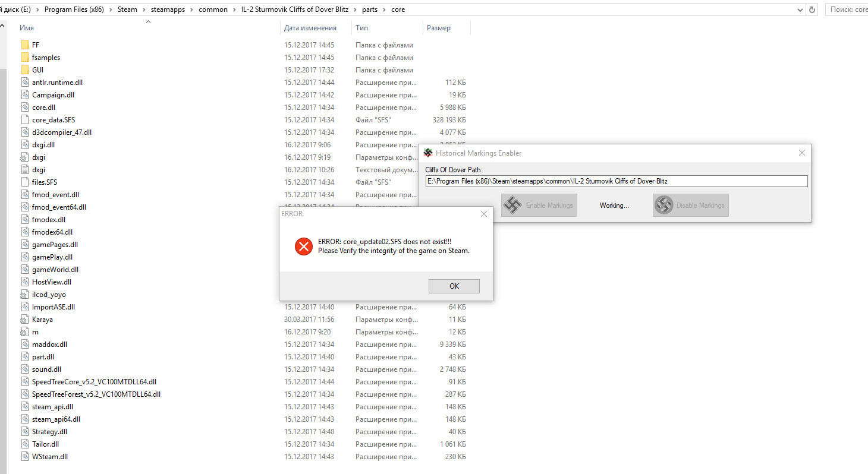
Task: Click the Disable Markings button
Action: [690, 205]
